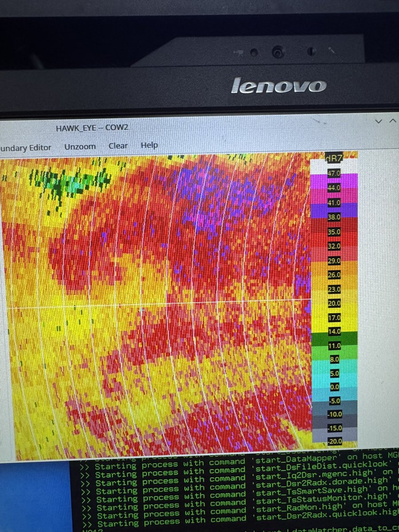
Task: Click Clear to remove drawn boundaries
Action: tap(117, 145)
